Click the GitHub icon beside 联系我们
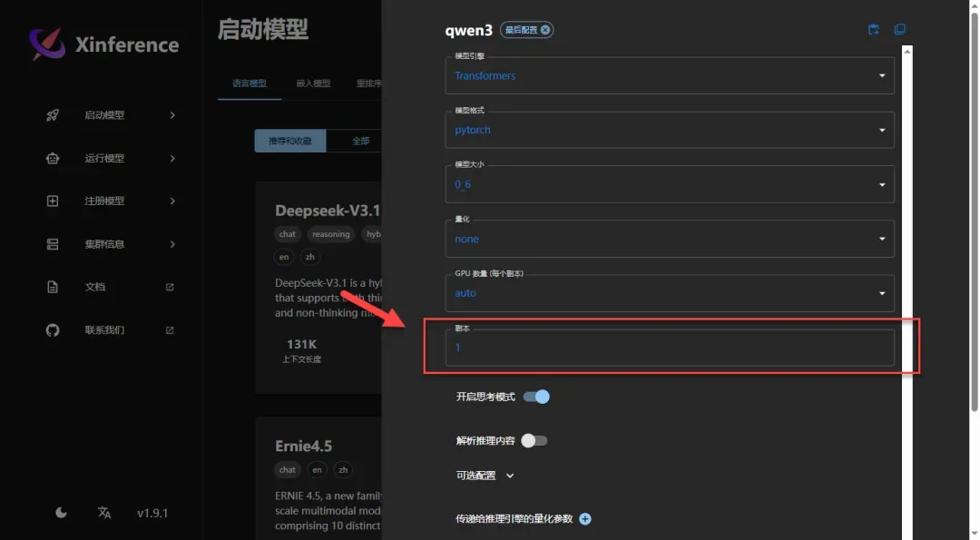Viewport: 980px width, 540px height. 53,330
